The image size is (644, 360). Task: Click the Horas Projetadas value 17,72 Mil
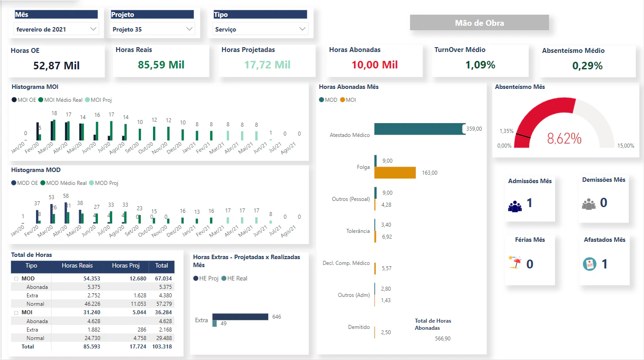[267, 65]
